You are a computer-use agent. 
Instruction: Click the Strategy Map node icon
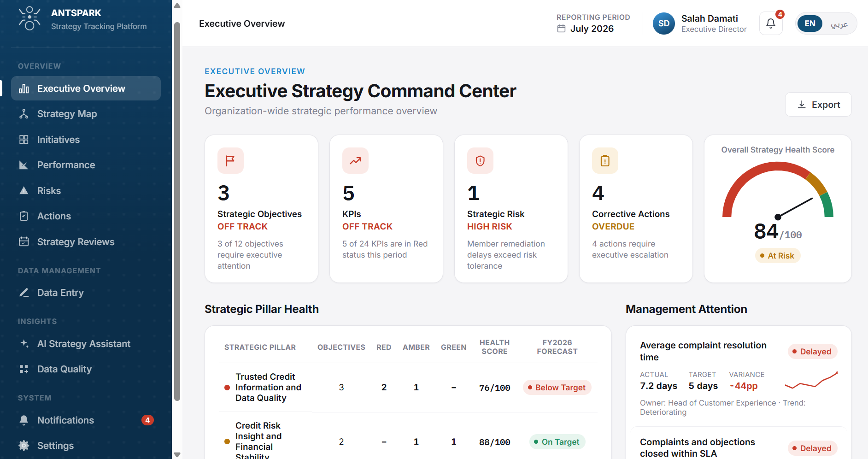(x=24, y=114)
